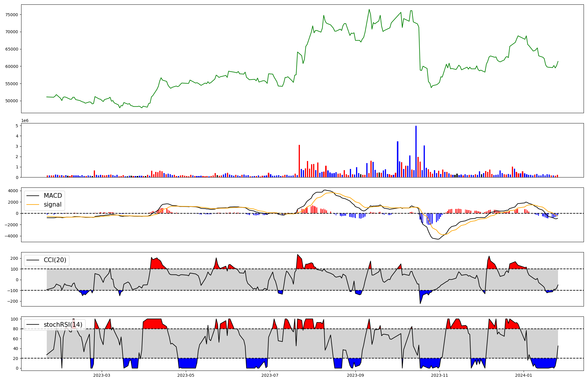Click the 75000 price axis label

click(x=12, y=15)
